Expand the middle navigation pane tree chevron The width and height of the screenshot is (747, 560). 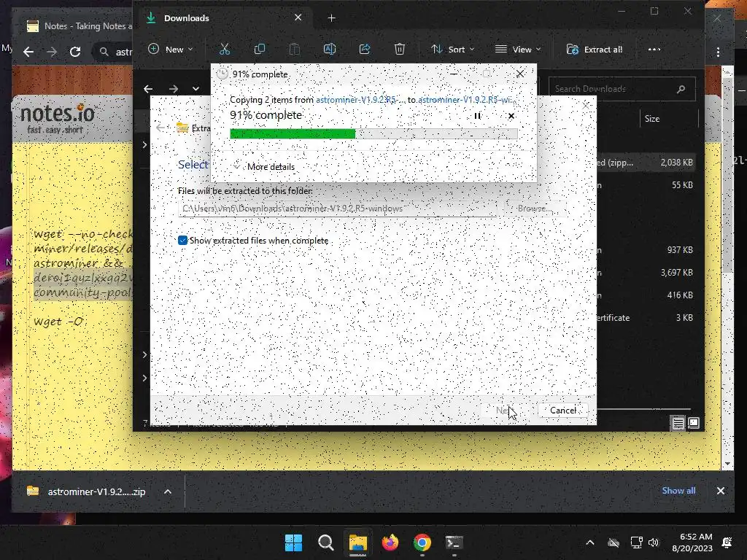[145, 354]
